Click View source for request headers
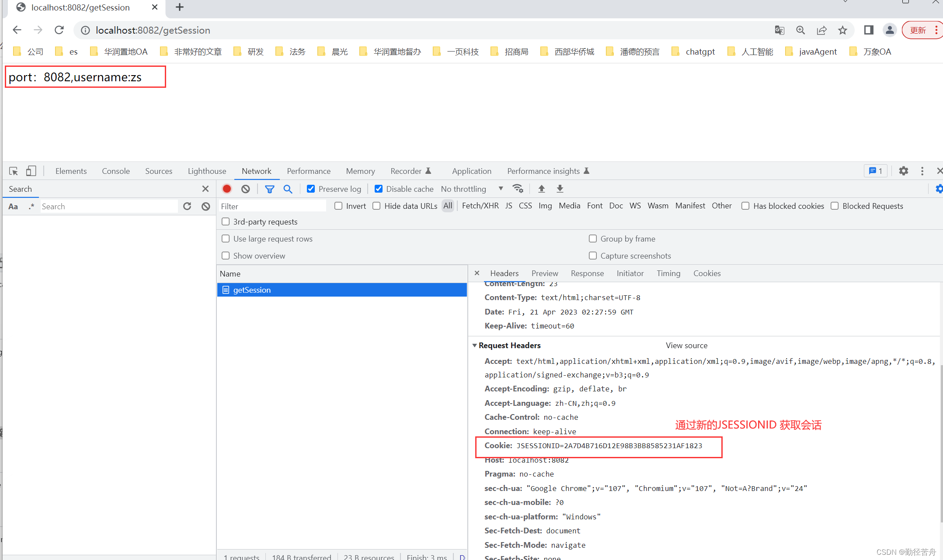This screenshot has width=943, height=560. pos(686,346)
